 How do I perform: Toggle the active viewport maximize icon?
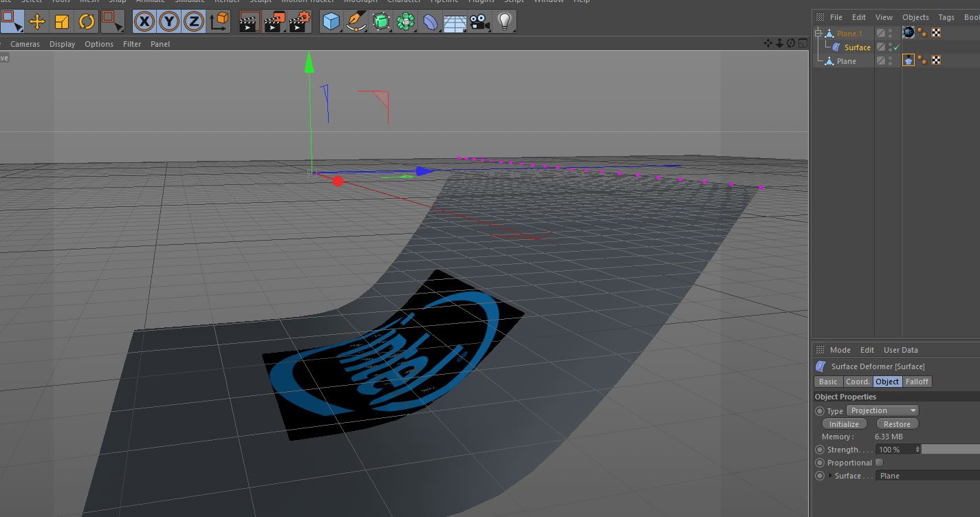pyautogui.click(x=802, y=43)
